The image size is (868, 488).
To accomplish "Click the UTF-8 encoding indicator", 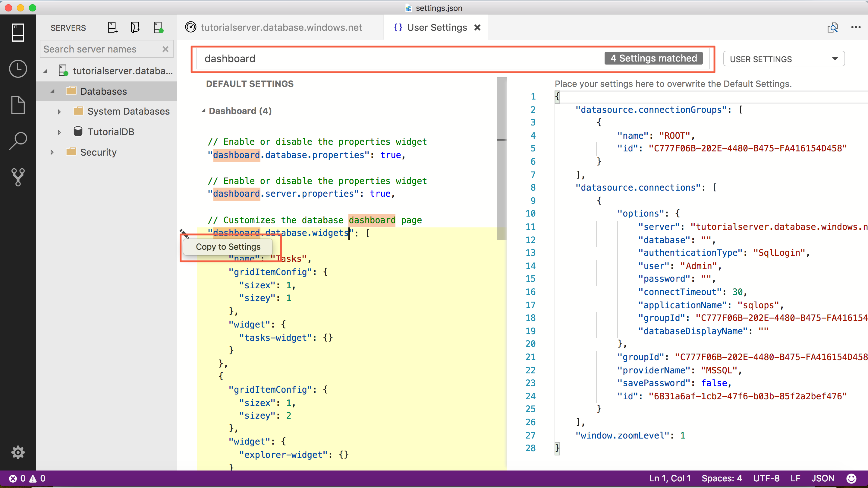I will click(766, 478).
